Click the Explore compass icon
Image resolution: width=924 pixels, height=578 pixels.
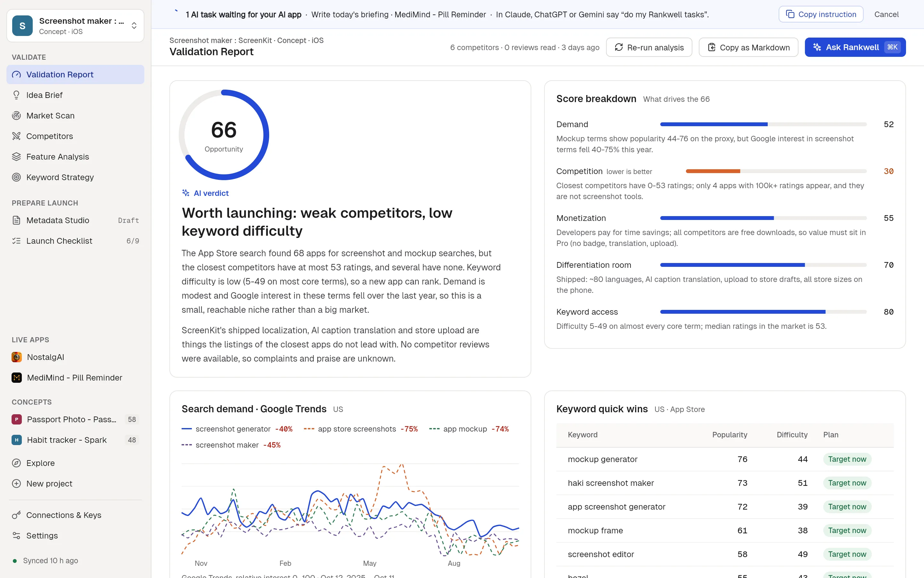tap(16, 463)
